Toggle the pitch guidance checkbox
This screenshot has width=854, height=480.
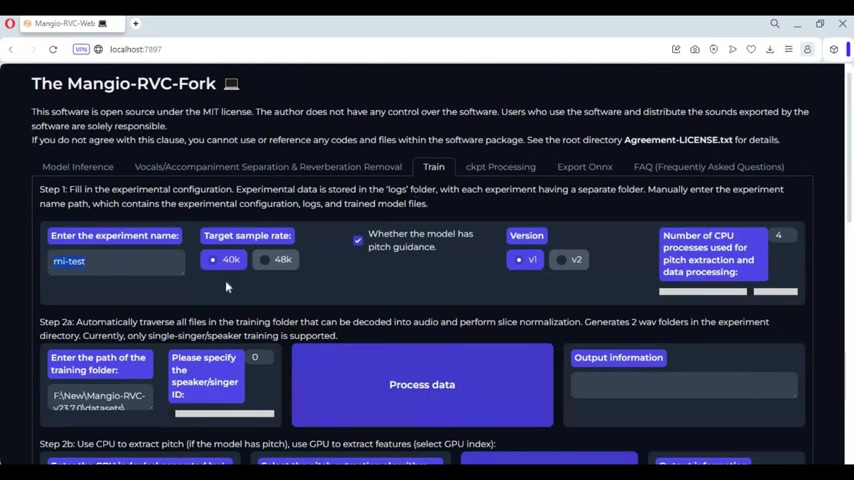coord(358,240)
